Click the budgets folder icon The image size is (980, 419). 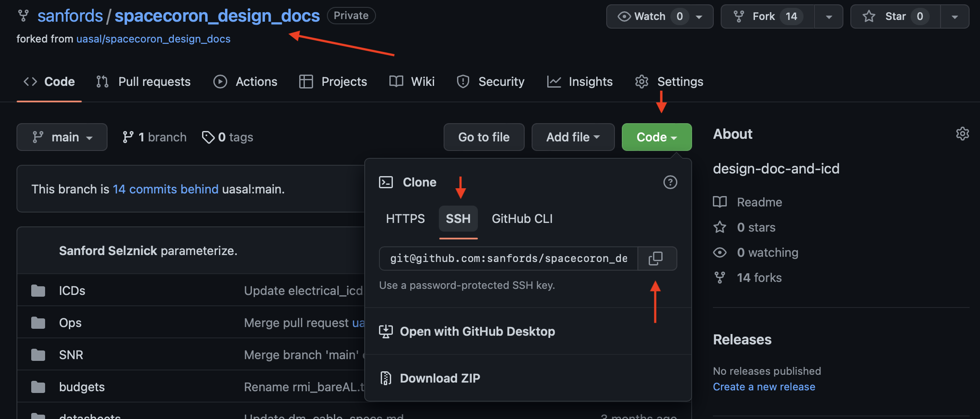38,387
